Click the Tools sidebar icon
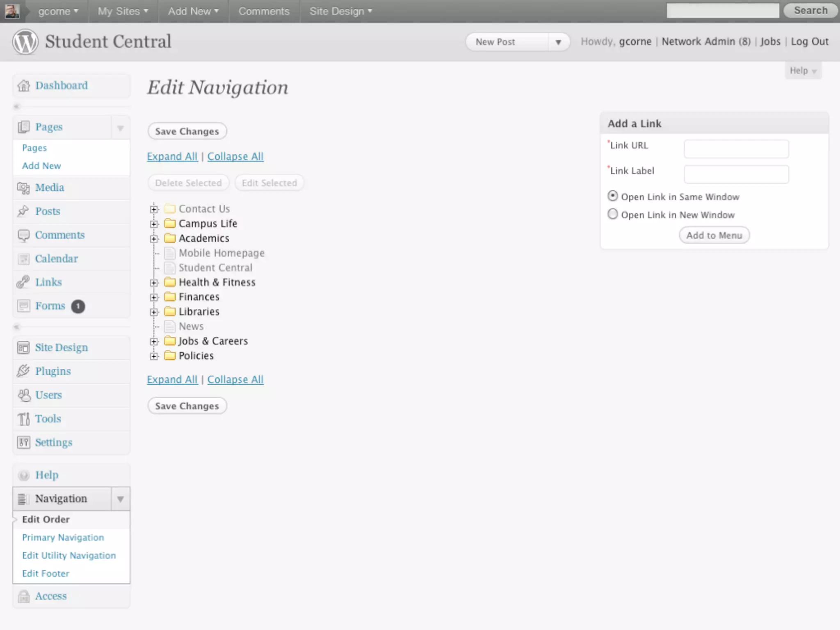The image size is (840, 630). (23, 419)
